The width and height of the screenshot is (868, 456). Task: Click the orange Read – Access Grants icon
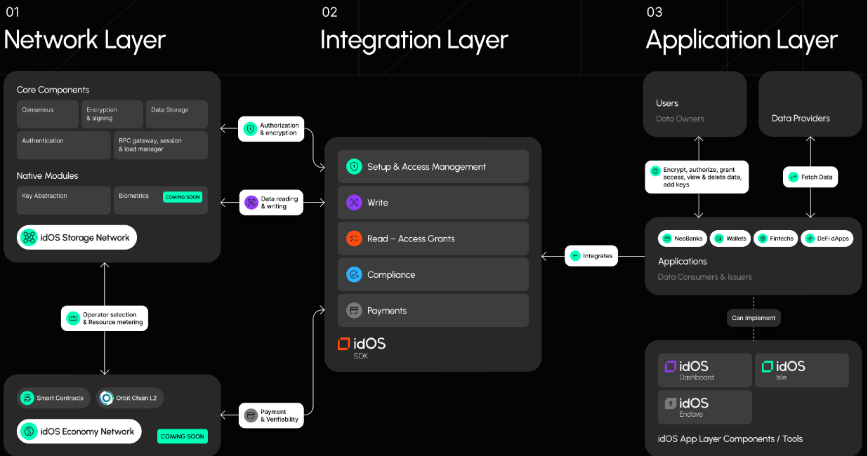(x=354, y=239)
